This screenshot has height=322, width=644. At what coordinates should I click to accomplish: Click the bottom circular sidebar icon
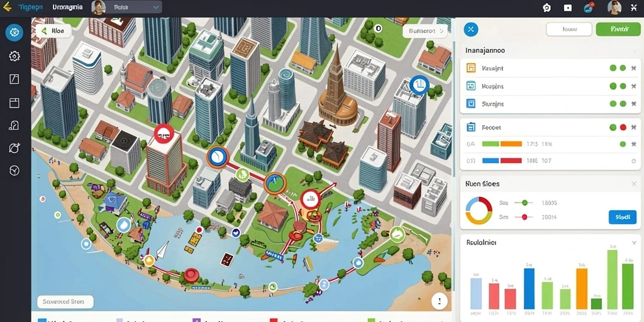tap(14, 170)
